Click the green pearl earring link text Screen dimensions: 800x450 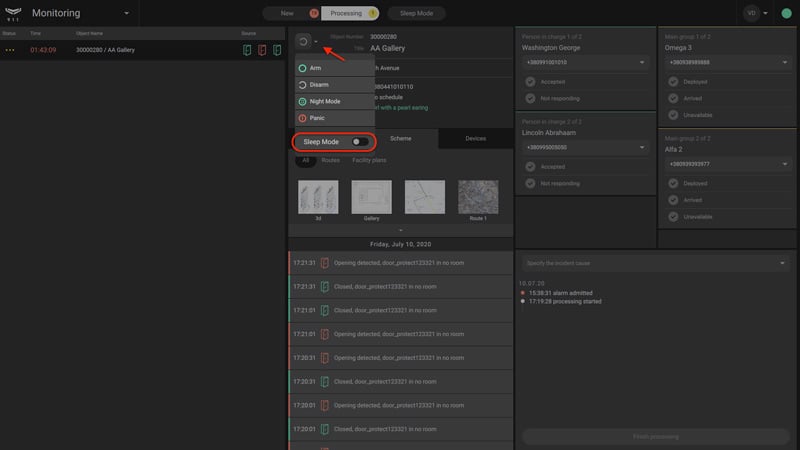[402, 108]
